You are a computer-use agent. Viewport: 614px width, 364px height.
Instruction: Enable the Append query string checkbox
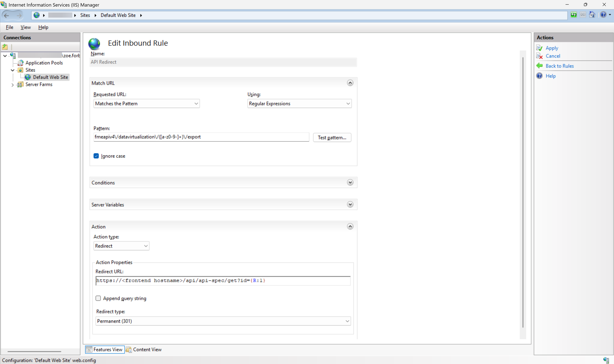click(x=98, y=298)
